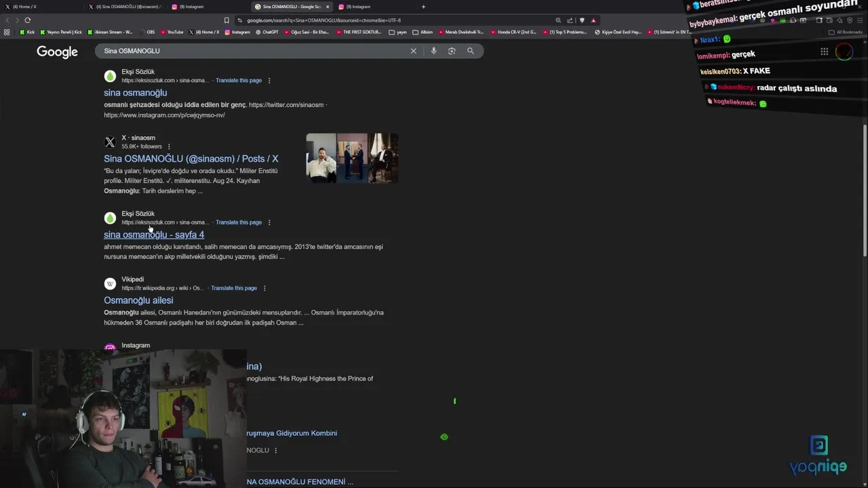The height and width of the screenshot is (488, 868).
Task: Open the OBS bookmark
Action: (x=146, y=32)
